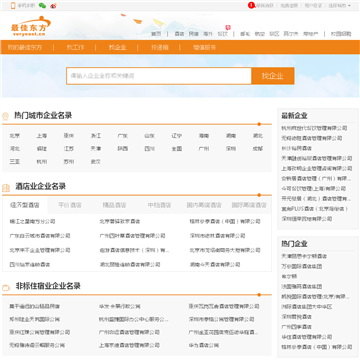Choose 辽宁 in hot cities list
The image size is (360, 360).
click(177, 136)
